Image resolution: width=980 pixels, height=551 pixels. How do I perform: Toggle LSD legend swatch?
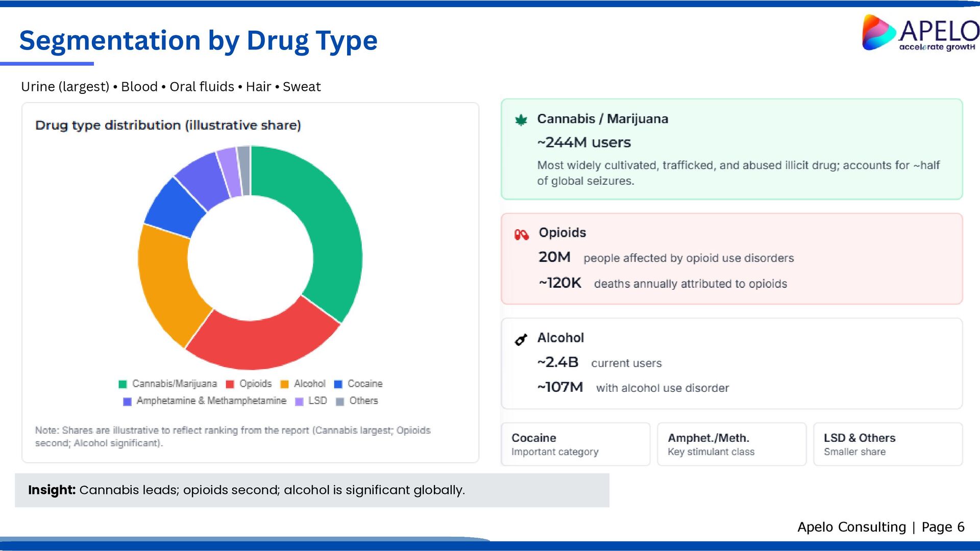pyautogui.click(x=300, y=402)
